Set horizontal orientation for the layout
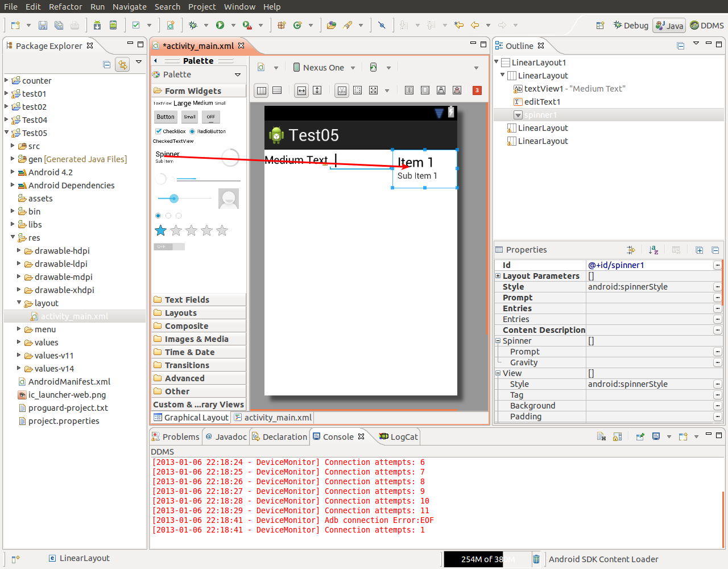 pos(262,90)
